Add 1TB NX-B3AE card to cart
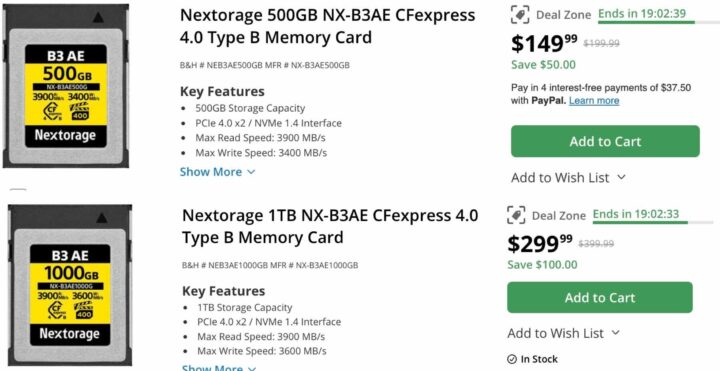 [600, 298]
